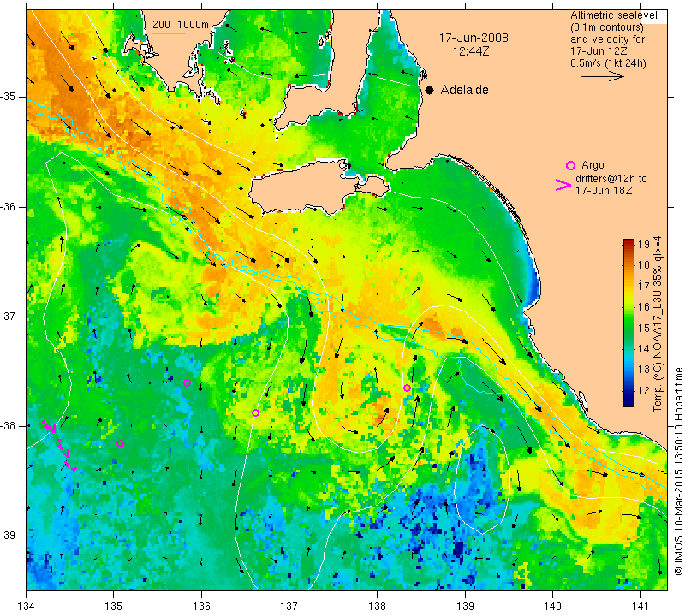Click the Argo float circle near 138.3E 37.65S
The height and width of the screenshot is (616, 685).
coord(408,388)
